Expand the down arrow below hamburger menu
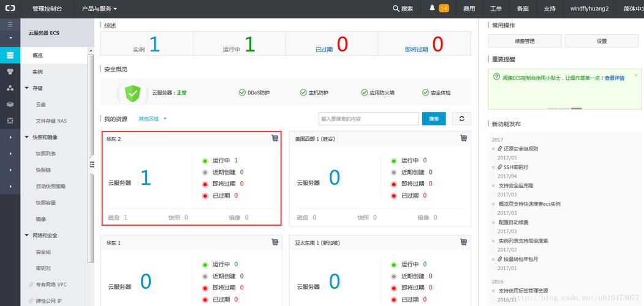The image size is (644, 306). click(10, 38)
